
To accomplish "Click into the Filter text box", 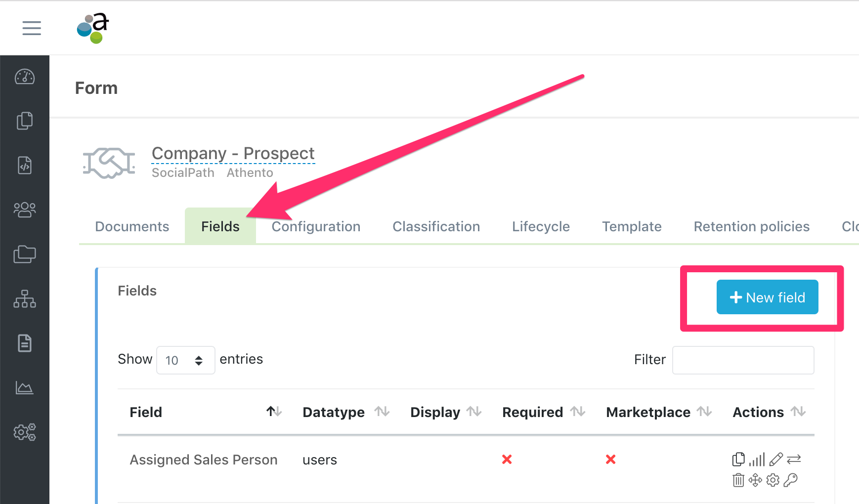I will tap(743, 360).
